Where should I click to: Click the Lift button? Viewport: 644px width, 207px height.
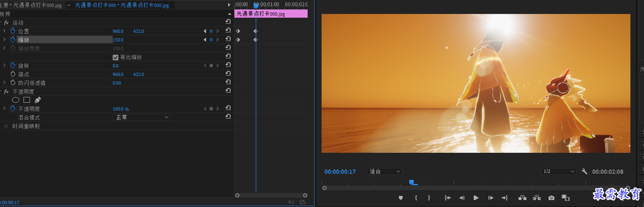tap(523, 198)
